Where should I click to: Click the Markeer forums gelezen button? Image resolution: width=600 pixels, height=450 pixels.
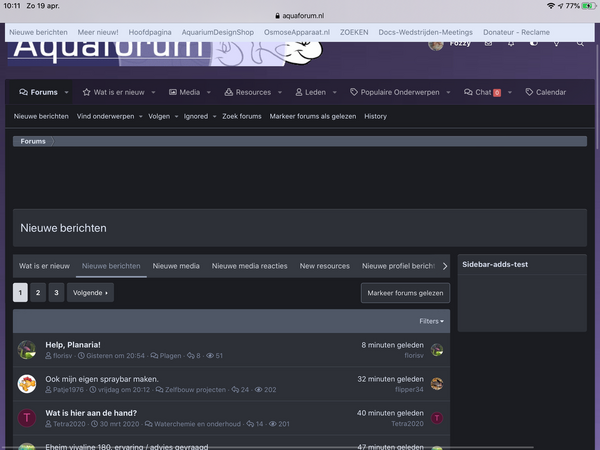tap(405, 293)
